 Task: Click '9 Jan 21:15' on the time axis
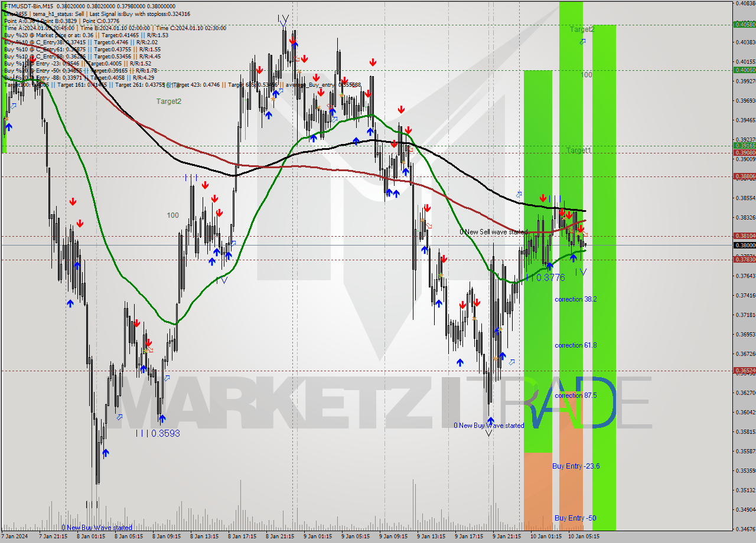[x=507, y=537]
